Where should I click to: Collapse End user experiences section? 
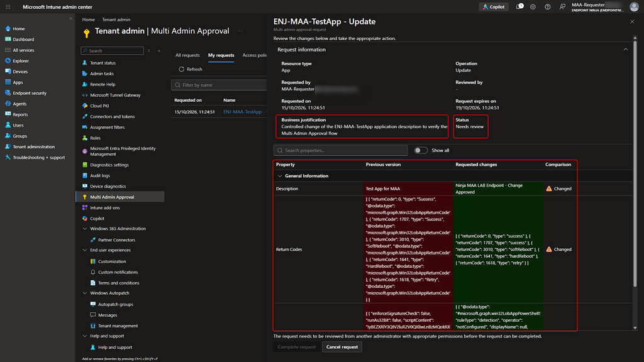tap(85, 250)
